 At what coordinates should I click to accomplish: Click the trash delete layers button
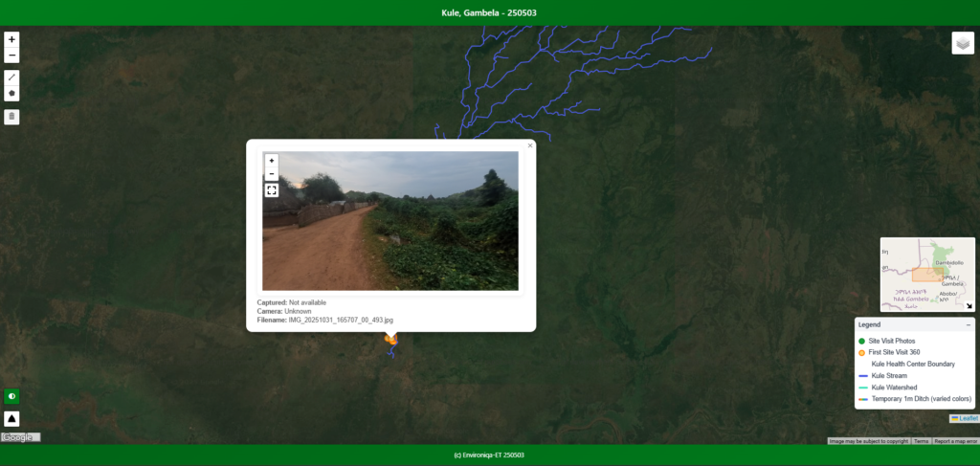click(x=11, y=117)
